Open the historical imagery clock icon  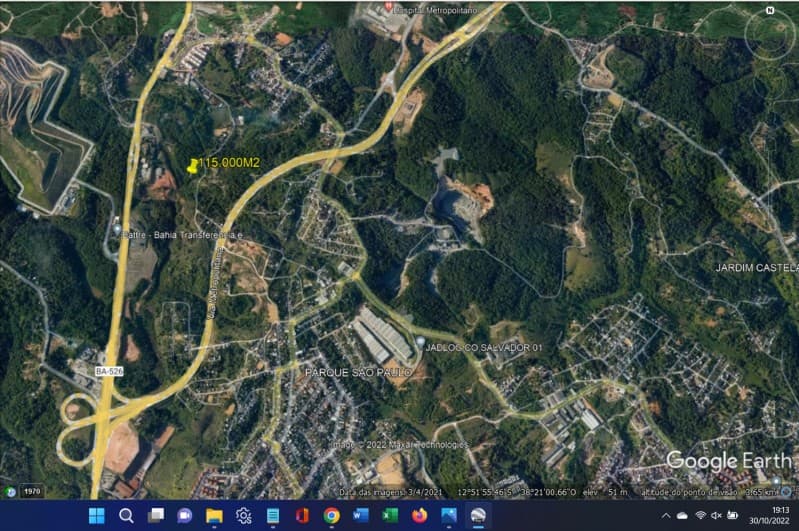10,492
